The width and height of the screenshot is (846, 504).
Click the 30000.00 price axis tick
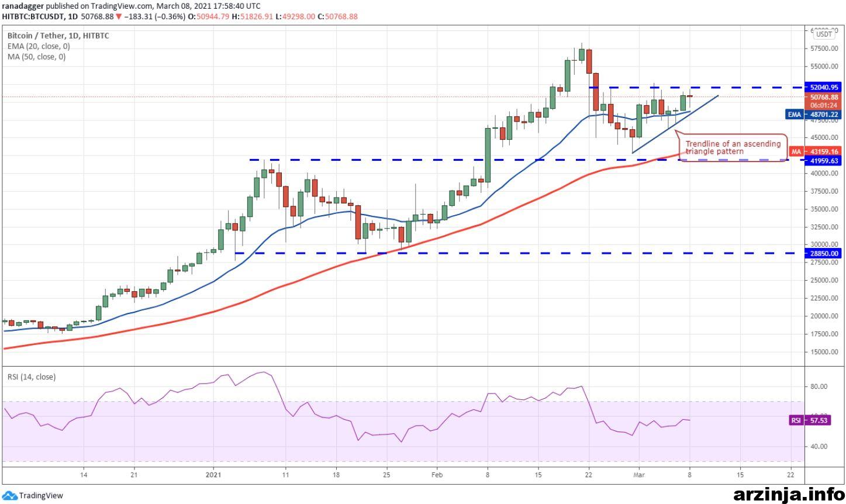[824, 245]
